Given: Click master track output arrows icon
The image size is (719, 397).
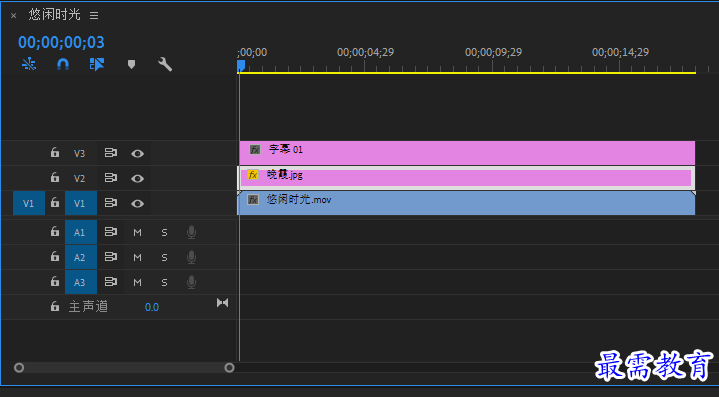Looking at the screenshot, I should coord(222,303).
